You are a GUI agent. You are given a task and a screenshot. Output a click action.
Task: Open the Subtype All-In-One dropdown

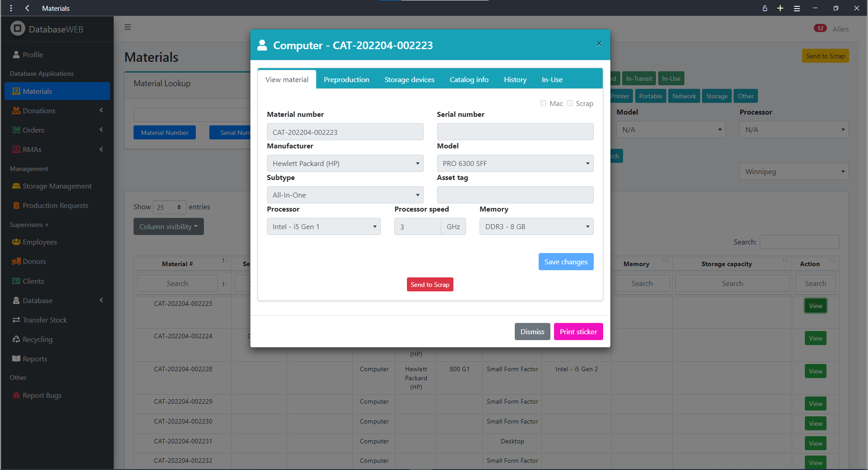[345, 195]
